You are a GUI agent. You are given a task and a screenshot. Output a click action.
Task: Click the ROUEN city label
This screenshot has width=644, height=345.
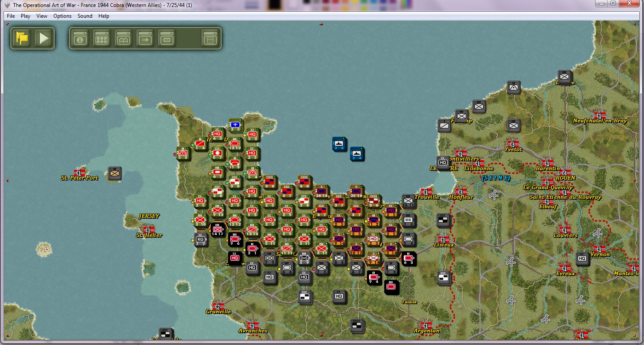tap(565, 177)
